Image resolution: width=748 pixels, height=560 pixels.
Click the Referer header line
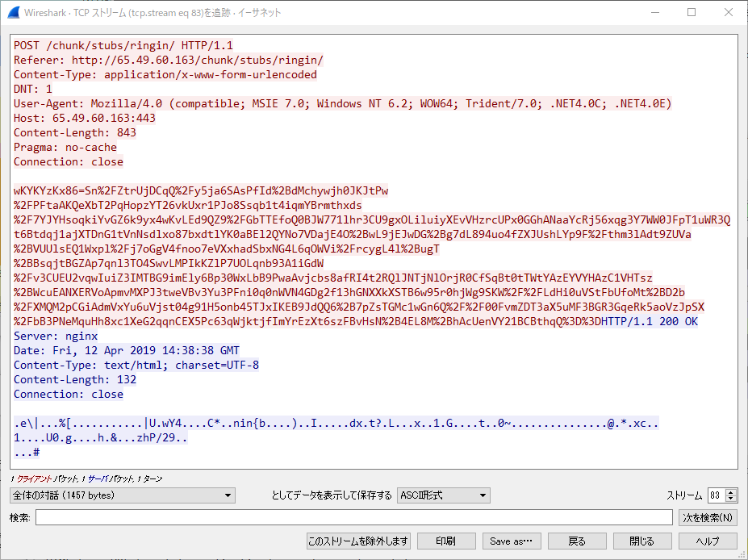169,60
